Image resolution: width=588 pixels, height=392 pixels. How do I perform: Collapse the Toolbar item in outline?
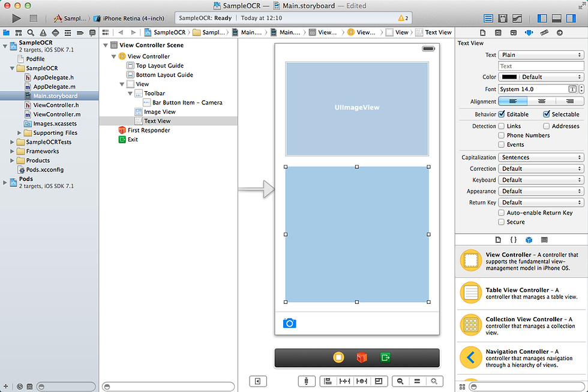point(130,94)
